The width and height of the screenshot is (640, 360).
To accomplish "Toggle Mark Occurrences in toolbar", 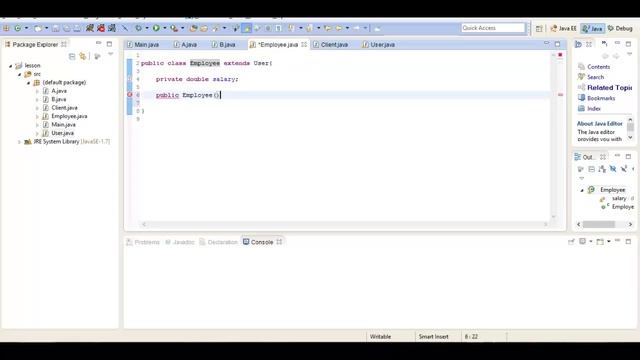I will pos(247,28).
